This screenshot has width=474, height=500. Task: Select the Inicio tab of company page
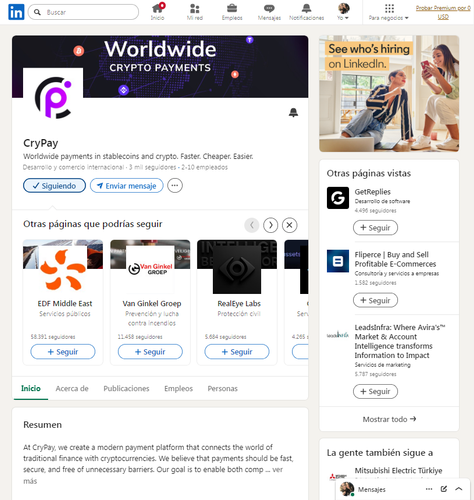31,389
